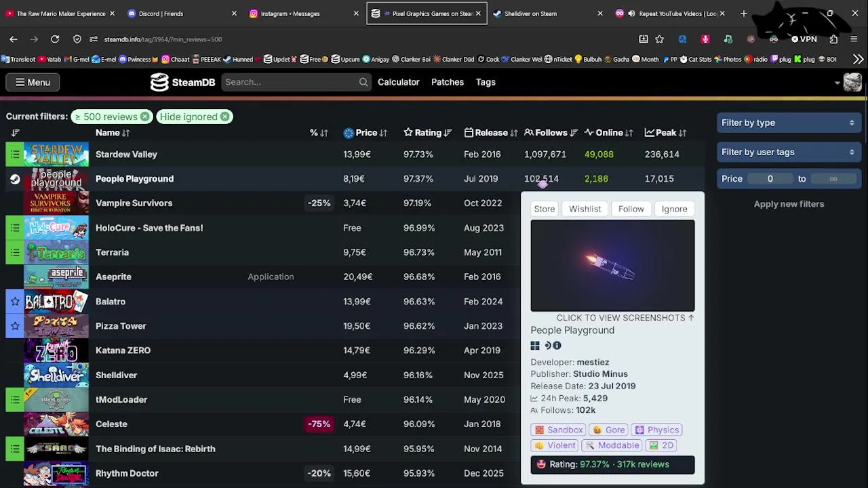Sort table by Price column
868x488 pixels.
coord(366,133)
